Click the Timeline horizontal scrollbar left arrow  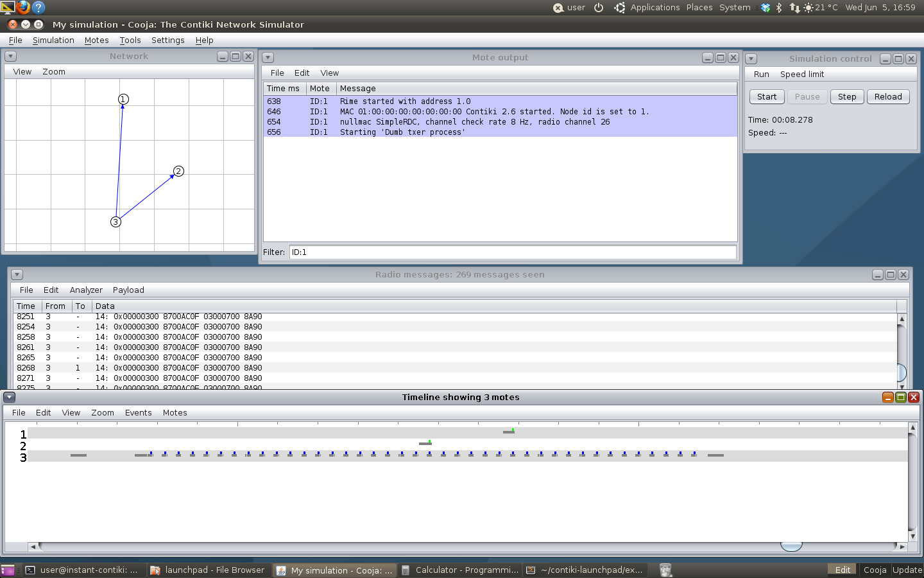[32, 547]
